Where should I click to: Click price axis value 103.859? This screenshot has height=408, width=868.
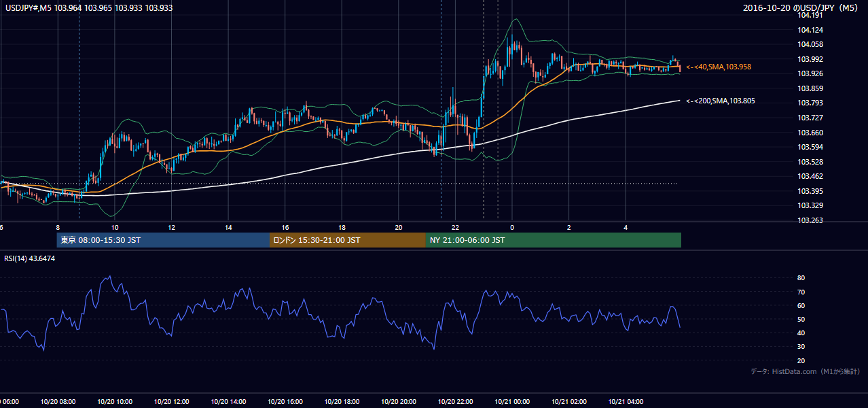[811, 88]
